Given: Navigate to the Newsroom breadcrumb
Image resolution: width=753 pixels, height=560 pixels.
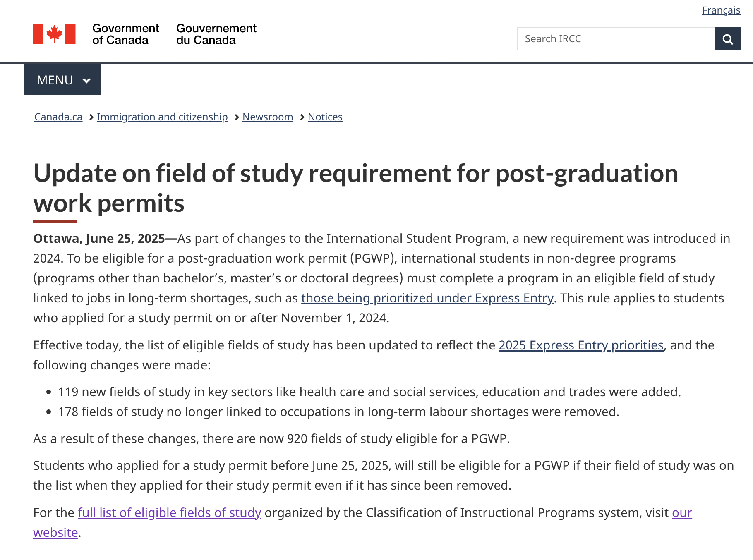Looking at the screenshot, I should [268, 117].
